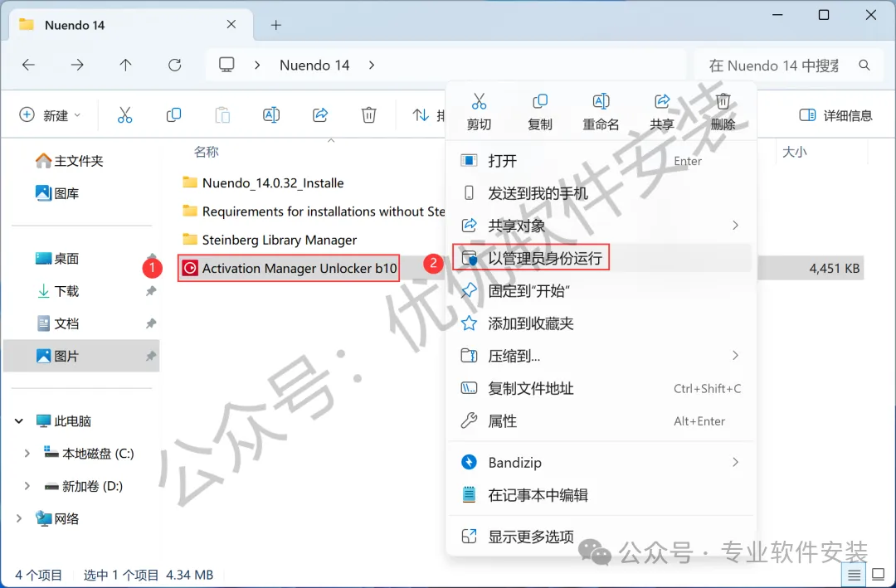Select 打开 in context menu

[x=601, y=161]
